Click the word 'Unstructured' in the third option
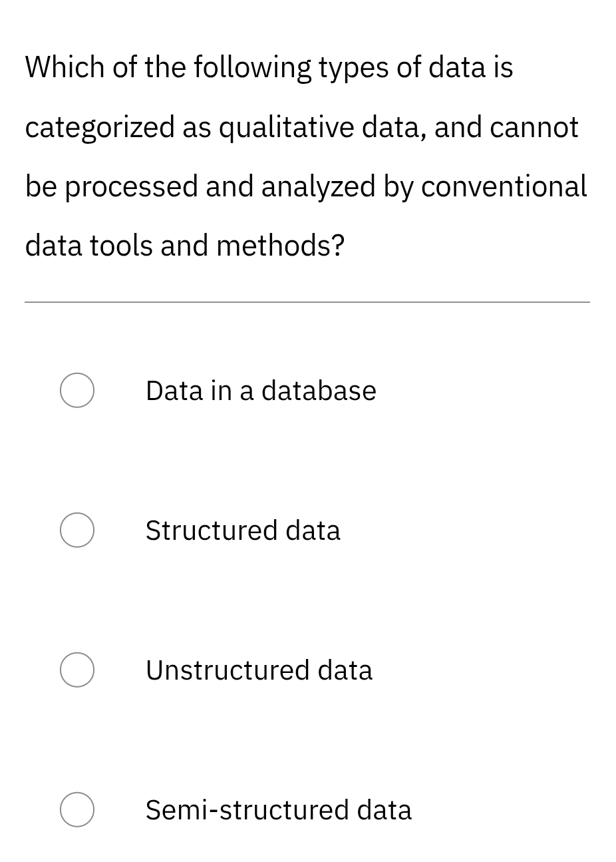 click(x=228, y=670)
